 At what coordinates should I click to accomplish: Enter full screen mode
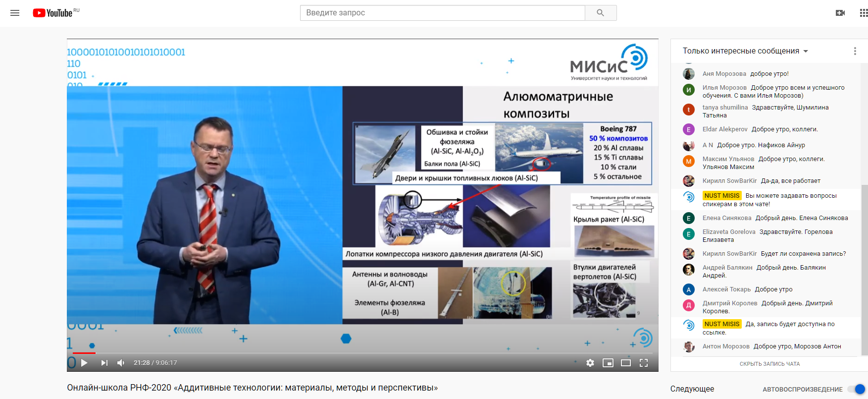(x=643, y=363)
